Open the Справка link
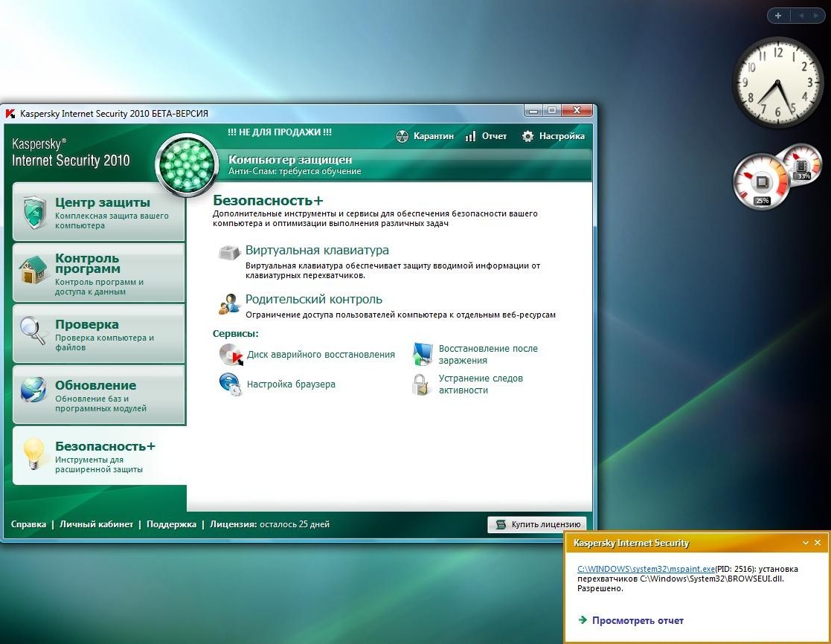The height and width of the screenshot is (644, 831). coord(28,524)
